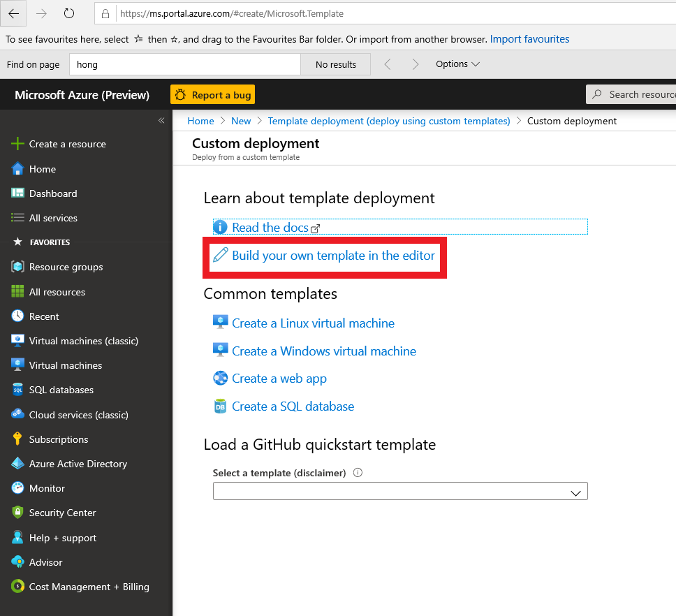The height and width of the screenshot is (616, 676).
Task: Open the Security Center shield icon
Action: pyautogui.click(x=17, y=513)
